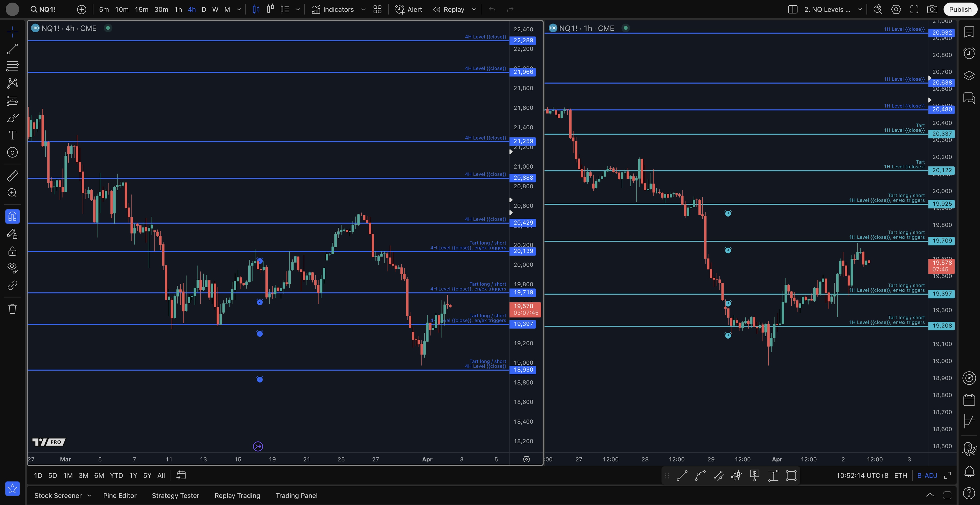This screenshot has width=980, height=505.
Task: Take a chart snapshot with camera icon
Action: (932, 9)
